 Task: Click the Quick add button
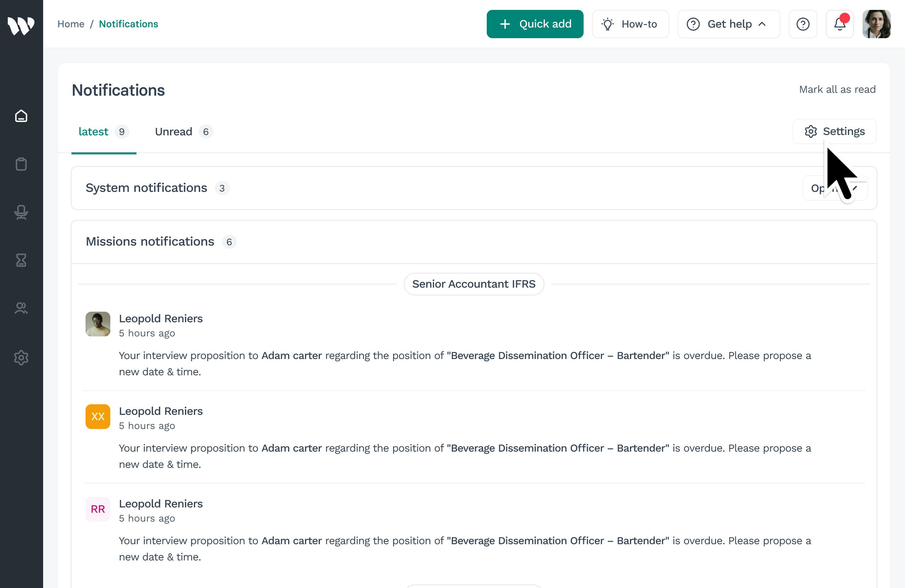[535, 24]
